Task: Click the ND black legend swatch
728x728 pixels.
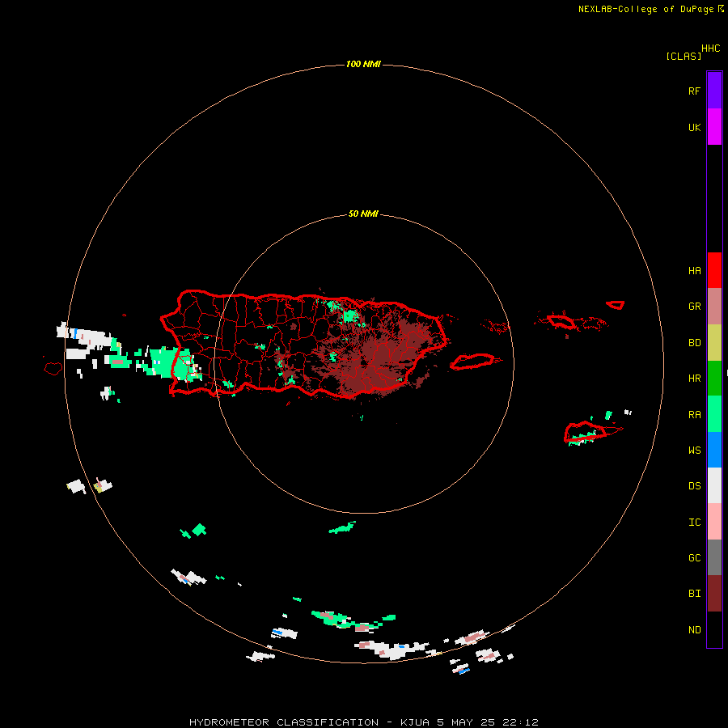Action: [x=714, y=629]
